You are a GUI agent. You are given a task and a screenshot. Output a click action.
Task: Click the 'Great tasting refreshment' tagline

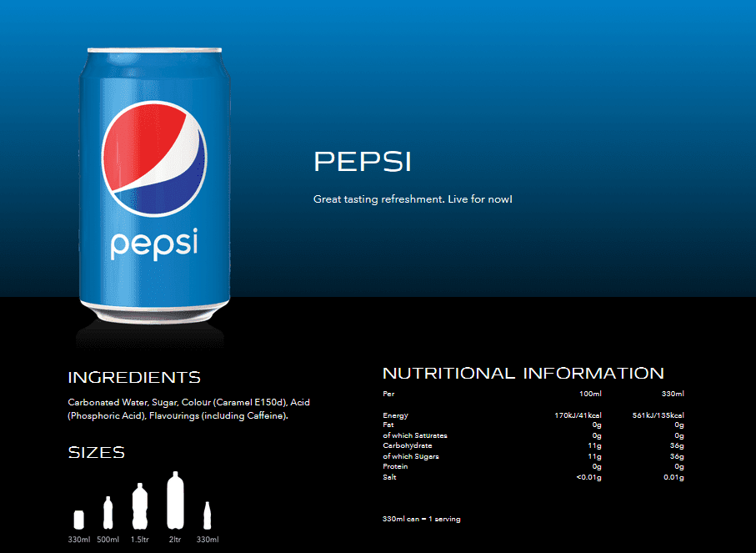point(412,199)
